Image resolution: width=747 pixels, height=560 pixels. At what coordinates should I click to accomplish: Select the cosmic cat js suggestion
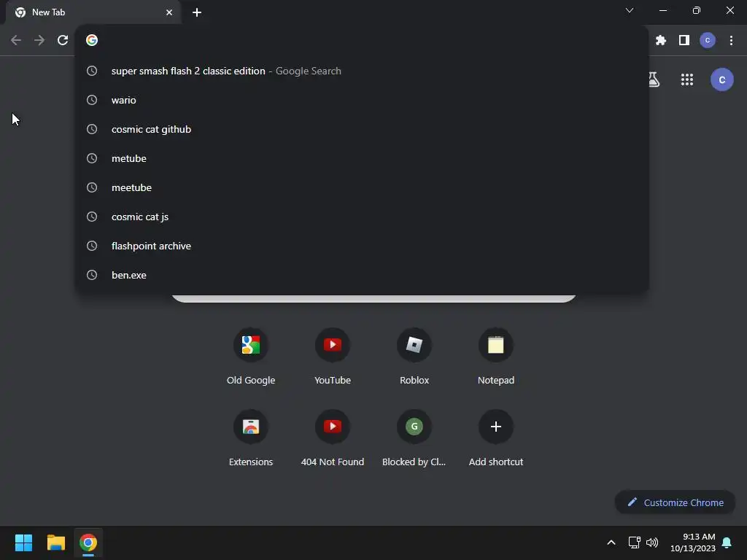coord(362,217)
